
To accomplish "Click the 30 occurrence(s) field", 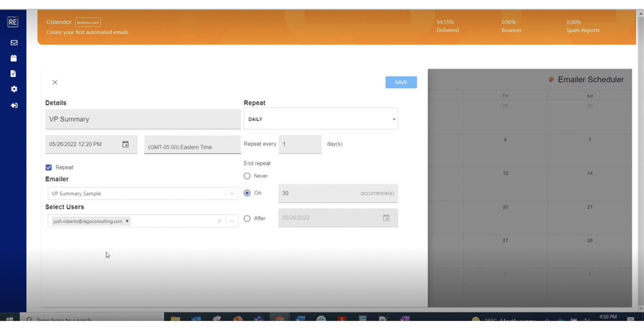I will point(338,193).
